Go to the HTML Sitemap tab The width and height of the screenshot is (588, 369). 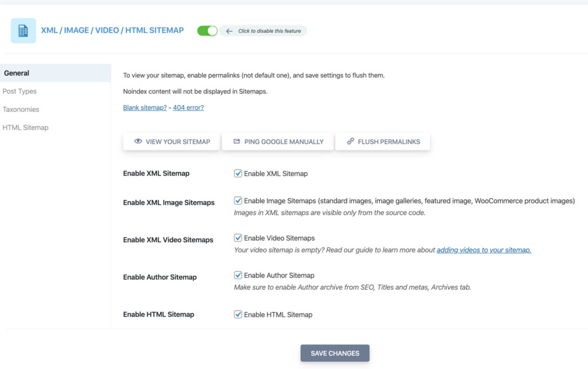click(25, 128)
